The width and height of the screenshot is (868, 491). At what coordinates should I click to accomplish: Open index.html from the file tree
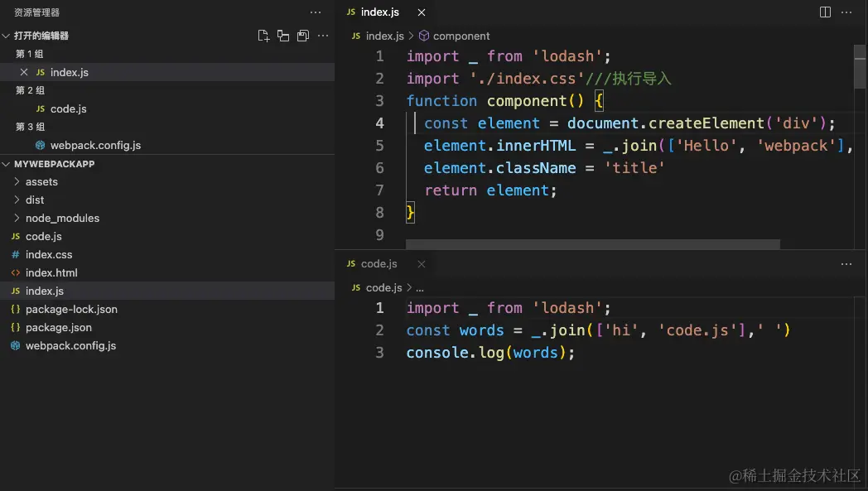(x=51, y=273)
